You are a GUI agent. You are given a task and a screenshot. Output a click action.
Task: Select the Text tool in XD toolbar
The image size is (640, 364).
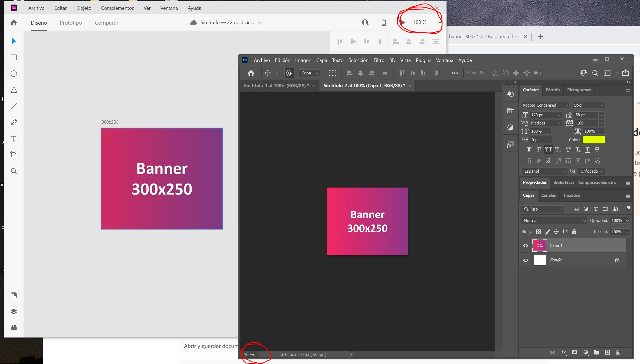[14, 139]
